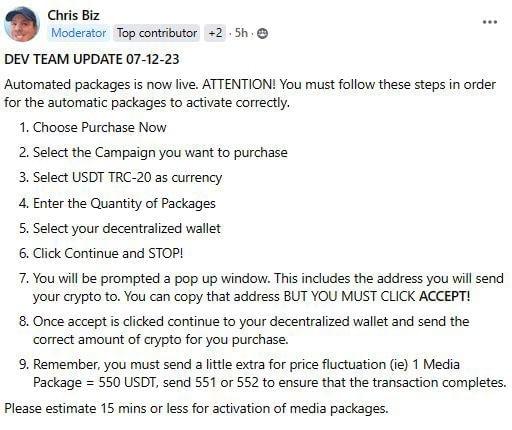This screenshot has height=430, width=512.
Task: Open the Chris Biz profile name link
Action: [73, 15]
